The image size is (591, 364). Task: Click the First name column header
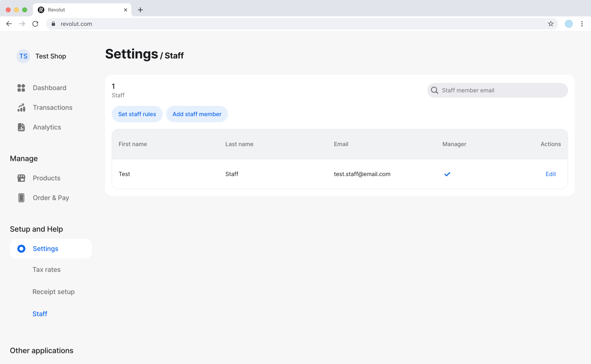click(x=133, y=144)
